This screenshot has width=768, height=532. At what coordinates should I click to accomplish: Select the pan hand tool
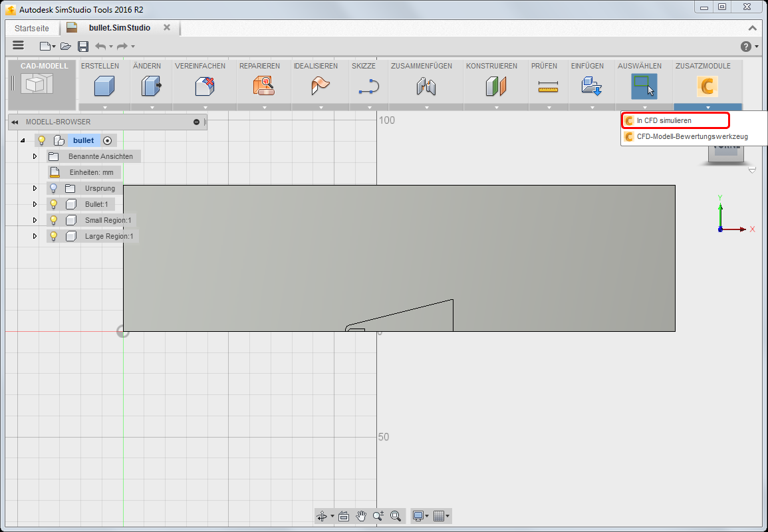click(x=361, y=516)
